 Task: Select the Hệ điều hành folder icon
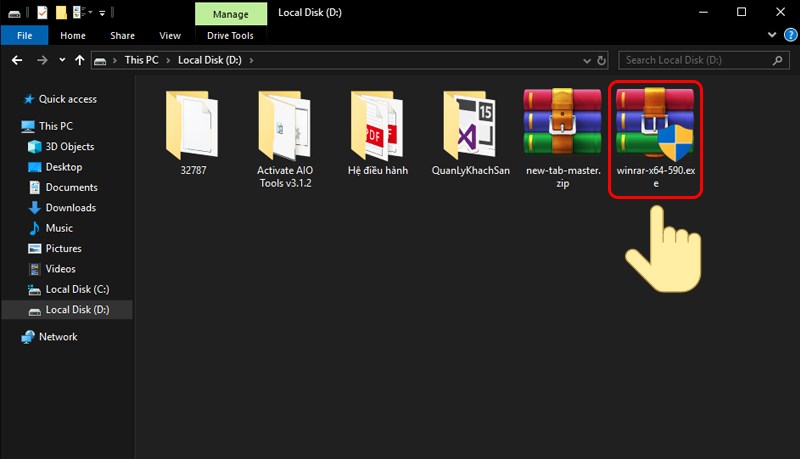point(378,124)
